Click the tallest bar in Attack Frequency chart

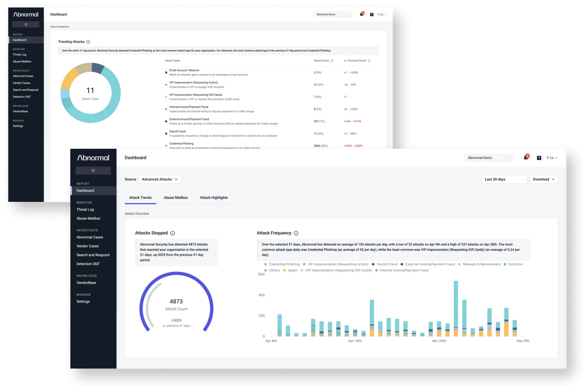(456, 308)
